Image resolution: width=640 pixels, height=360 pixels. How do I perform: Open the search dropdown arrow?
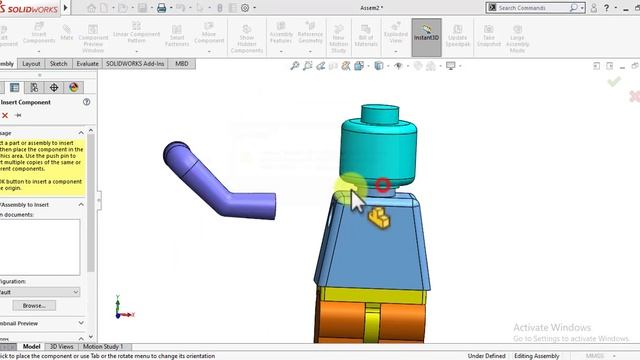(x=582, y=8)
